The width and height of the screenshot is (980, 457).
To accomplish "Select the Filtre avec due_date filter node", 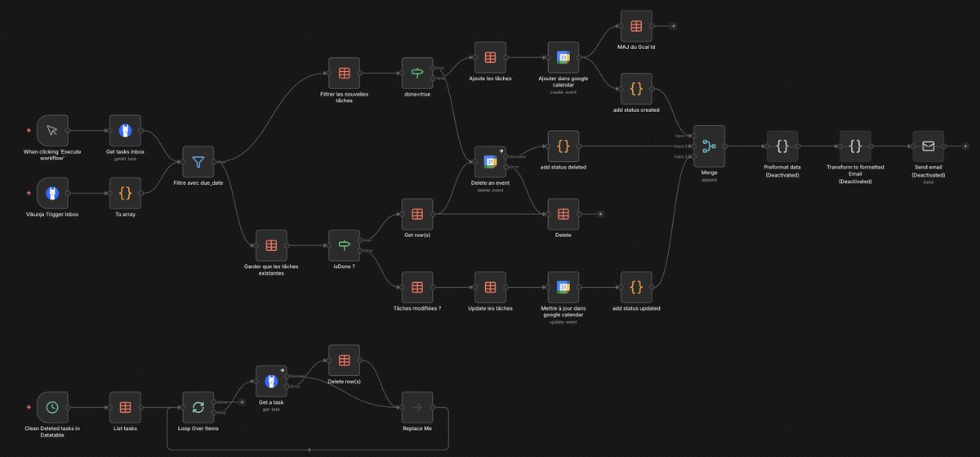I will click(x=198, y=162).
